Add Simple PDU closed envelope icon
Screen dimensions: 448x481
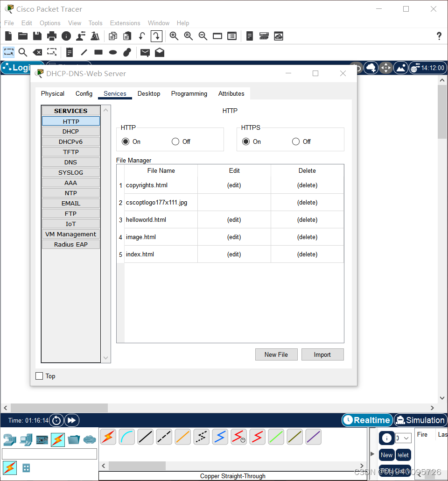click(x=145, y=53)
